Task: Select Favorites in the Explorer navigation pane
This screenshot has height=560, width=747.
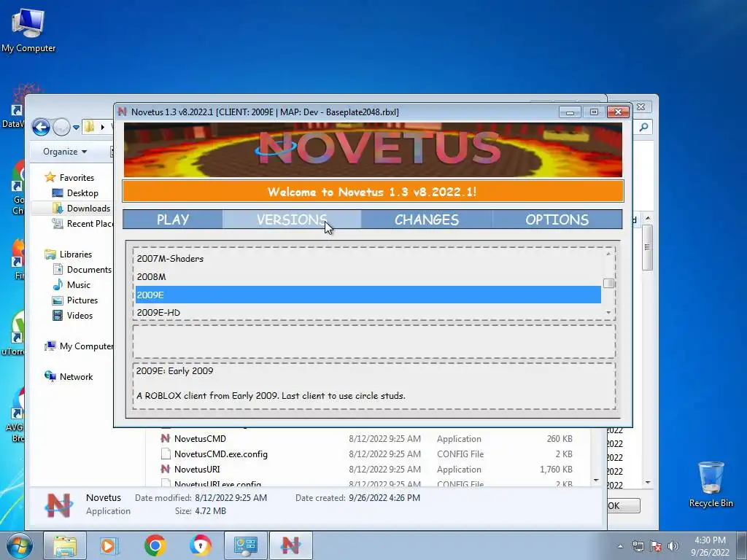Action: tap(76, 178)
